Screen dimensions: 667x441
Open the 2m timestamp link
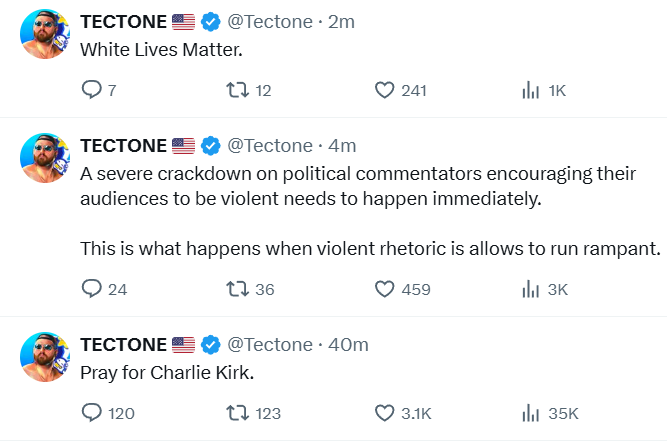pos(343,20)
